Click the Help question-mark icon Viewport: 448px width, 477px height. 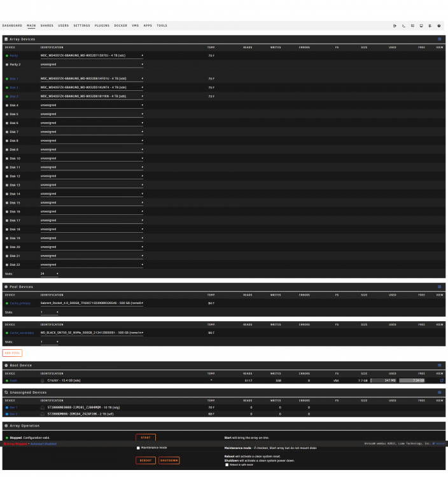[x=439, y=26]
